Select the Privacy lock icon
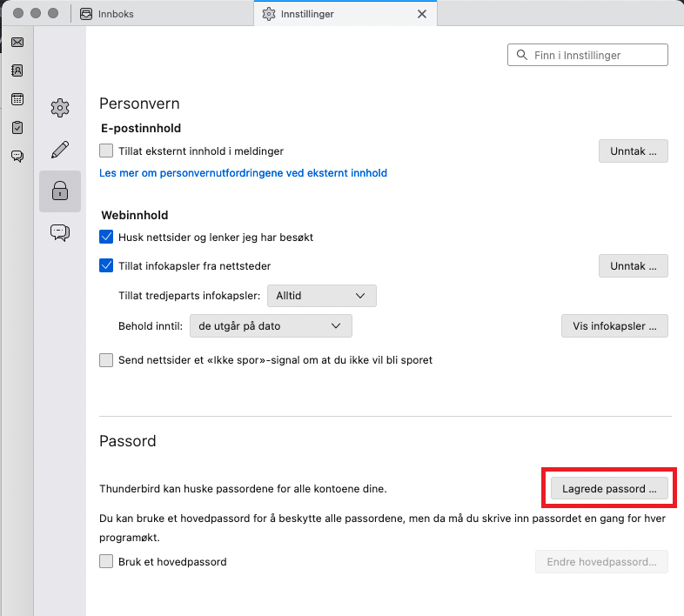This screenshot has height=616, width=684. (x=60, y=191)
